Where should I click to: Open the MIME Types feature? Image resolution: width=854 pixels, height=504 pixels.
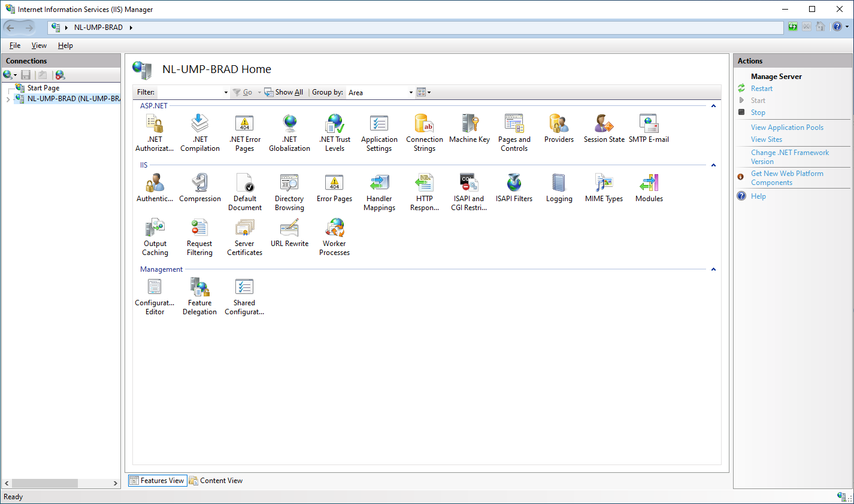pyautogui.click(x=604, y=188)
